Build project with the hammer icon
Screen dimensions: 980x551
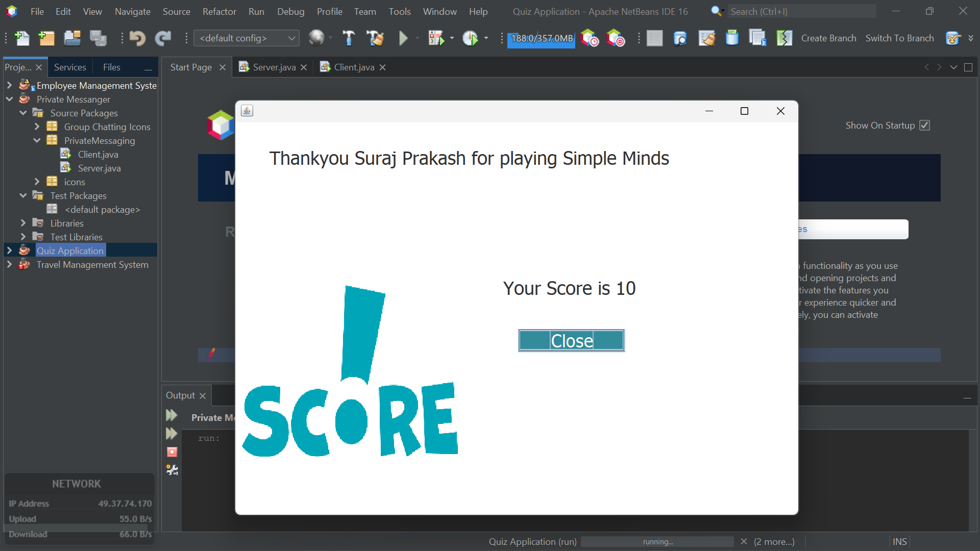(x=349, y=38)
